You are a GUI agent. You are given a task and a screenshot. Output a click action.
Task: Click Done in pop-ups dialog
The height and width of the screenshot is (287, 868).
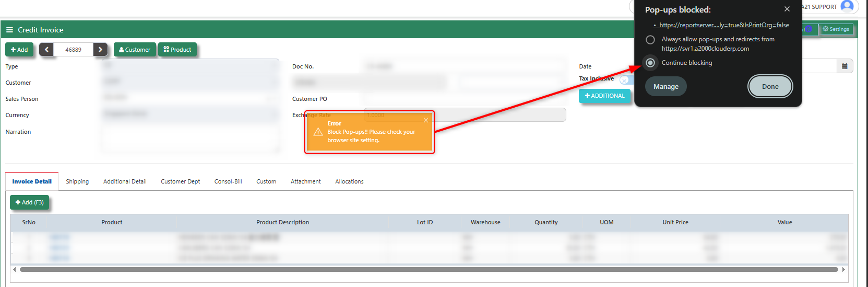pos(770,87)
